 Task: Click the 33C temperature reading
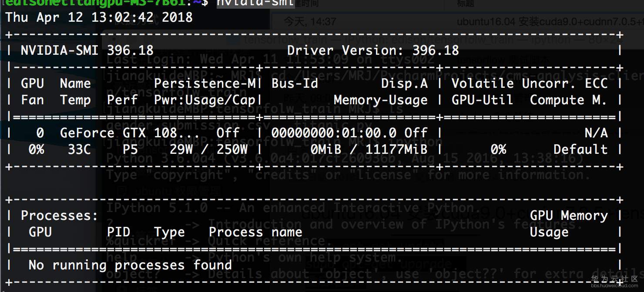(x=79, y=149)
